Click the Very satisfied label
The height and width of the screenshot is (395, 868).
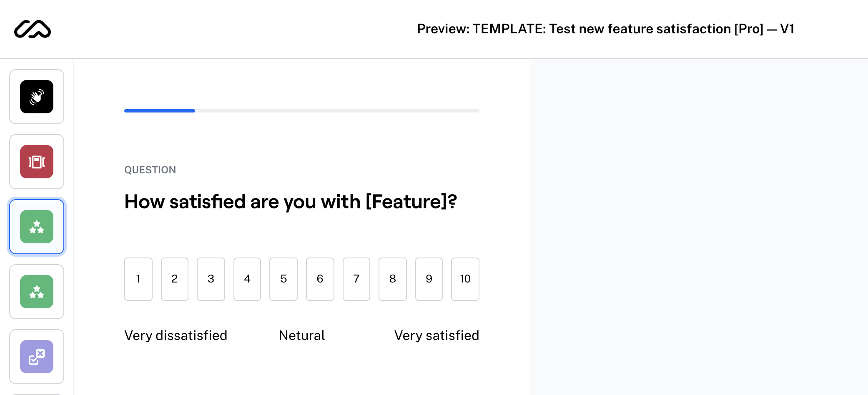click(437, 335)
